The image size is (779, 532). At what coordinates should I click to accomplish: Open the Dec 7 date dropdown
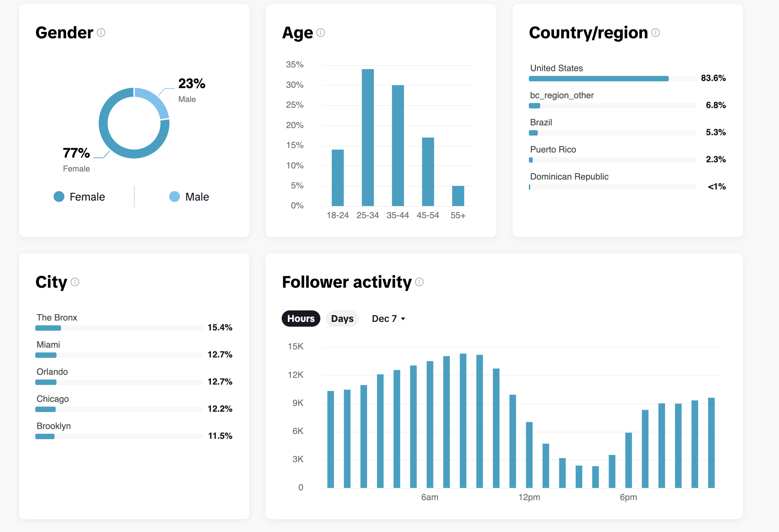pyautogui.click(x=388, y=319)
